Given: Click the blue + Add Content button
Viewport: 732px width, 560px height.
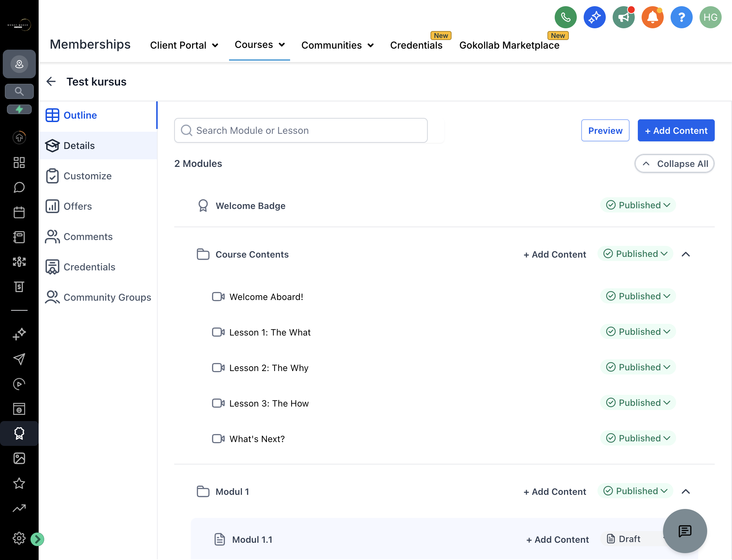Looking at the screenshot, I should tap(676, 130).
